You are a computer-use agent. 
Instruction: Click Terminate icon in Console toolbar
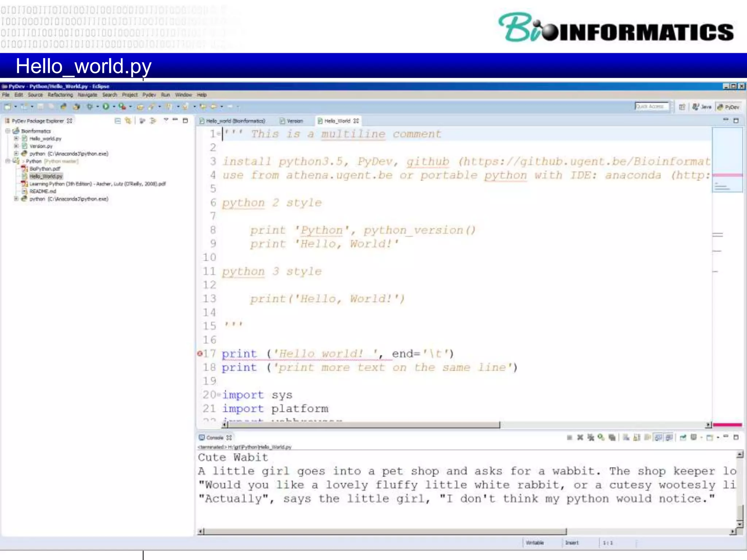pos(569,437)
